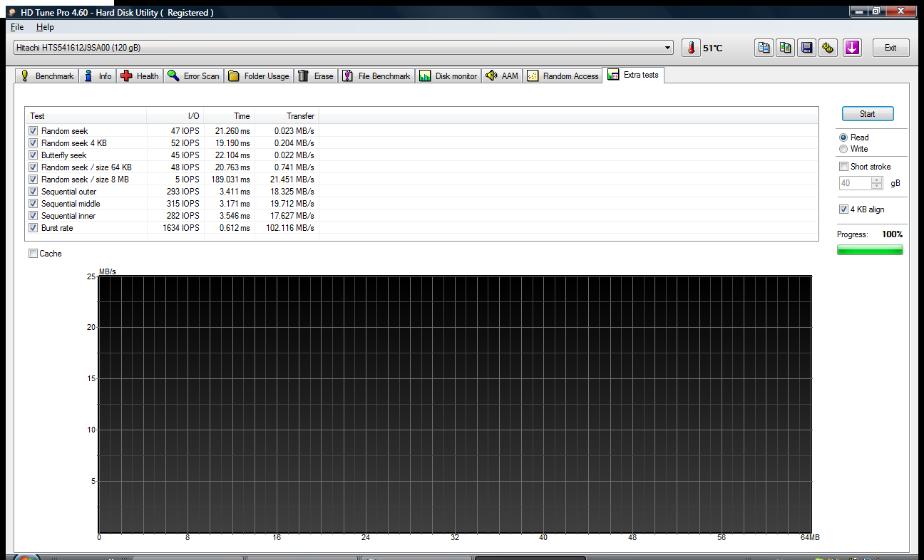The height and width of the screenshot is (560, 924).
Task: Copy results text to clipboard icon
Action: click(x=764, y=48)
